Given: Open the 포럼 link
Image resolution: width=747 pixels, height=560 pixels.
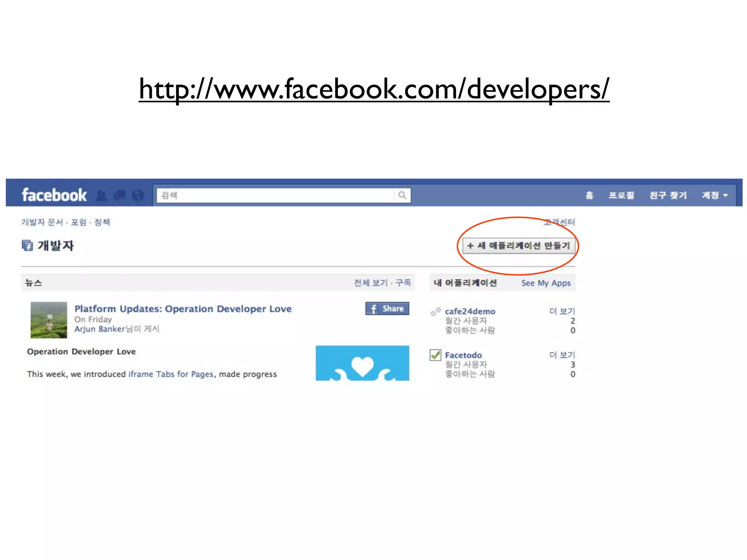Looking at the screenshot, I should point(79,222).
